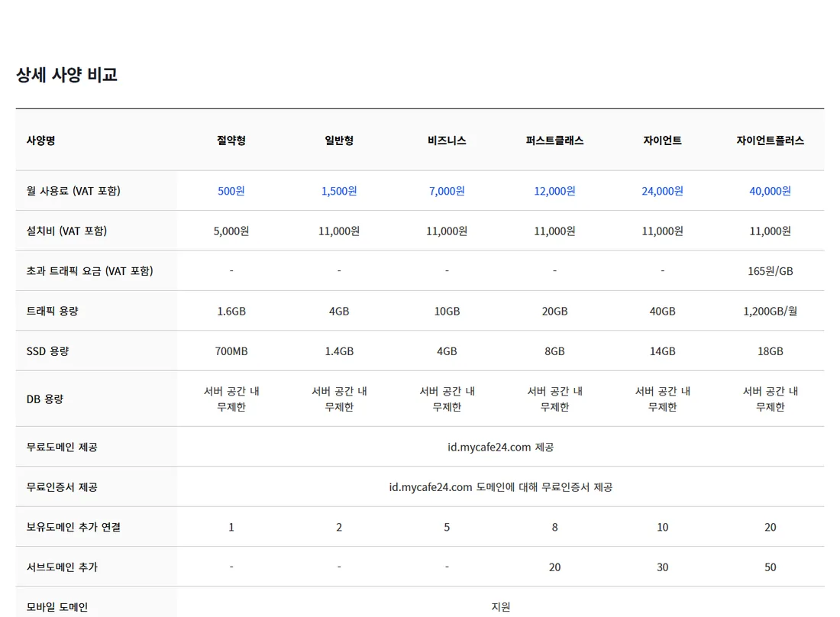Select the domain connection count 2 cell

339,527
